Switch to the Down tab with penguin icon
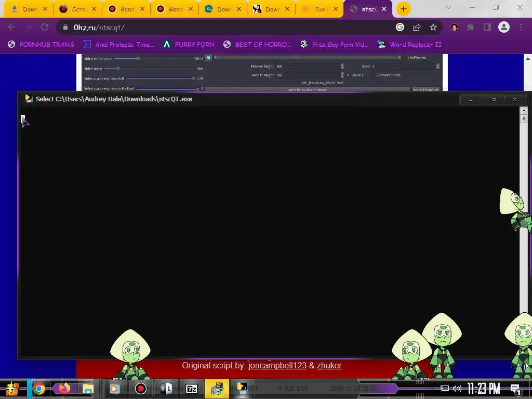This screenshot has width=532, height=399. click(x=271, y=9)
